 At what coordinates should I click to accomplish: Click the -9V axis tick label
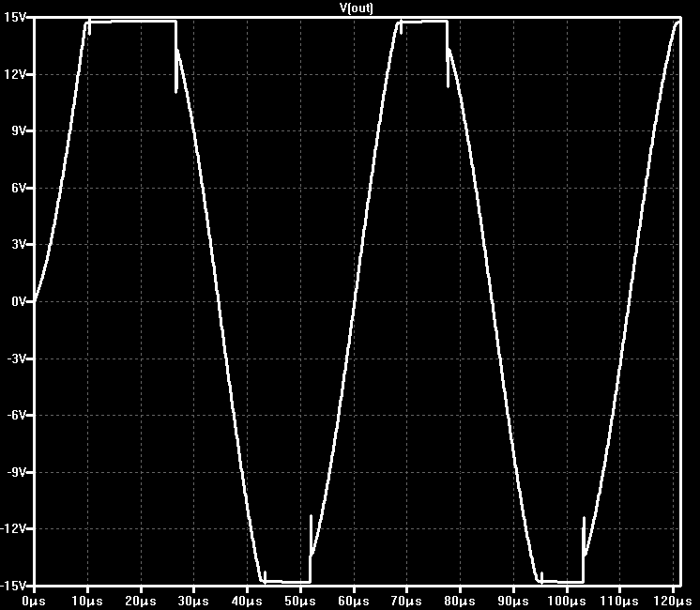[x=17, y=472]
